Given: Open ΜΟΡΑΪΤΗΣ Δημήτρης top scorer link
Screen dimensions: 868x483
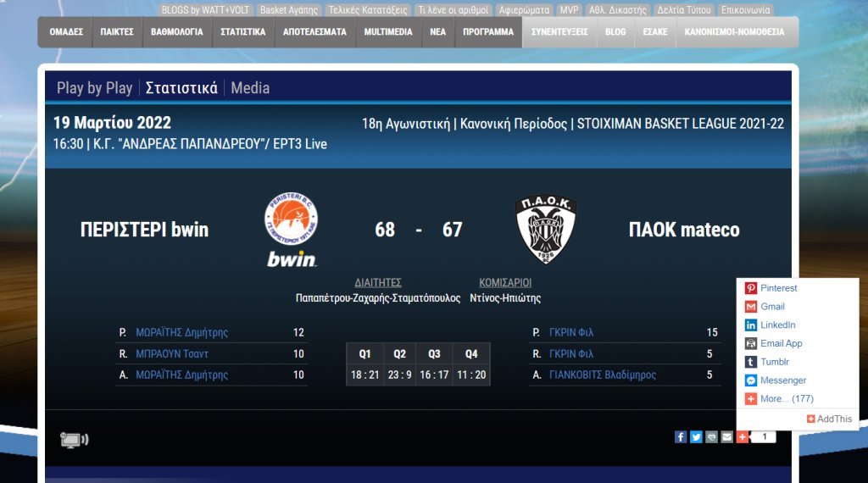Looking at the screenshot, I should 181,332.
